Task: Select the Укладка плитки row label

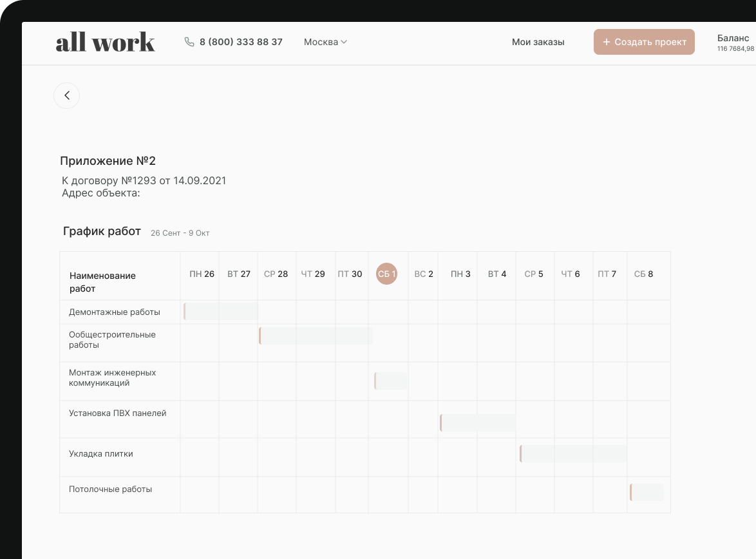Action: pos(101,453)
